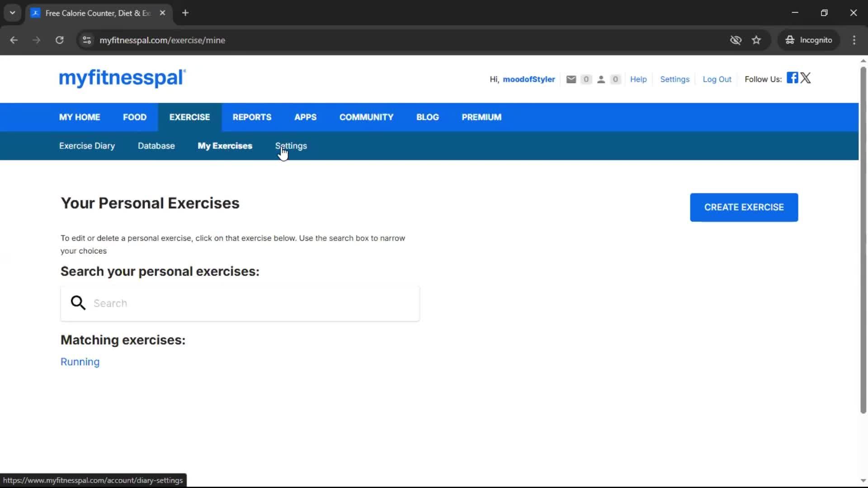
Task: Click the CREATE EXERCISE button
Action: (744, 207)
